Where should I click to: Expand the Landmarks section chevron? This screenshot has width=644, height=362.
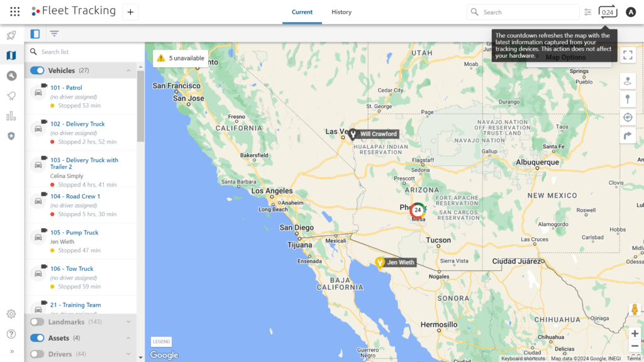click(129, 322)
